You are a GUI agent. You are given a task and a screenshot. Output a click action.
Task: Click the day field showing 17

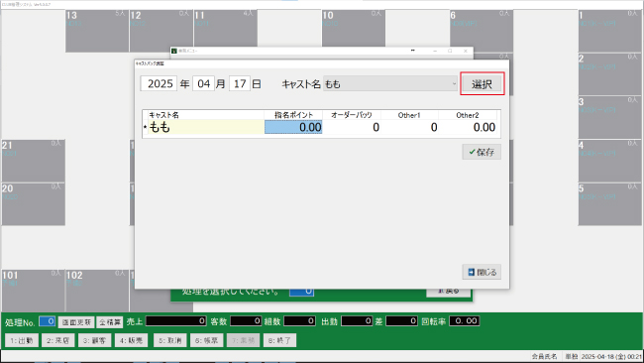coord(240,84)
